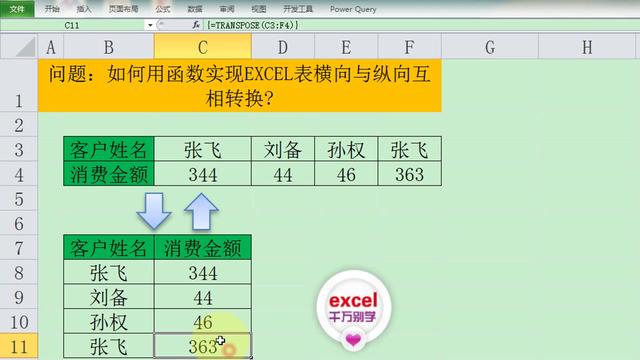Click cell 客户姓名 in row 3
Screen dimensions: 640x360
coord(109,149)
